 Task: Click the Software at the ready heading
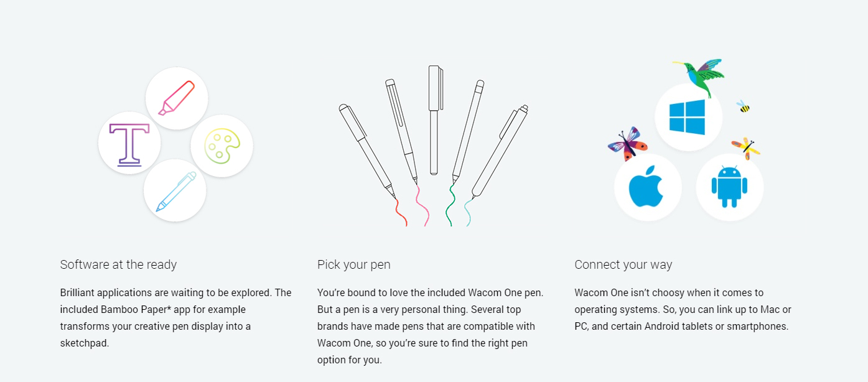coord(118,264)
